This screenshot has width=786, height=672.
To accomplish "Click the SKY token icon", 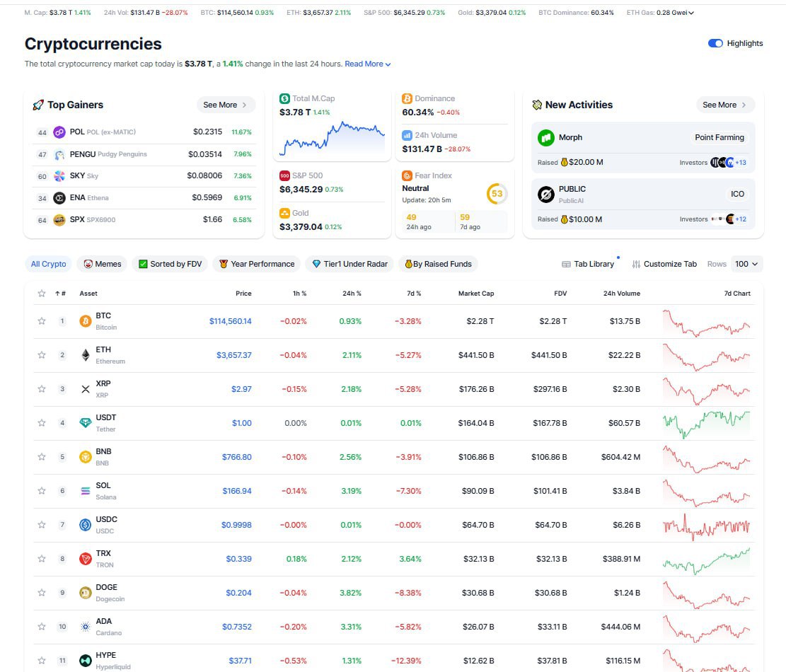I will point(59,176).
